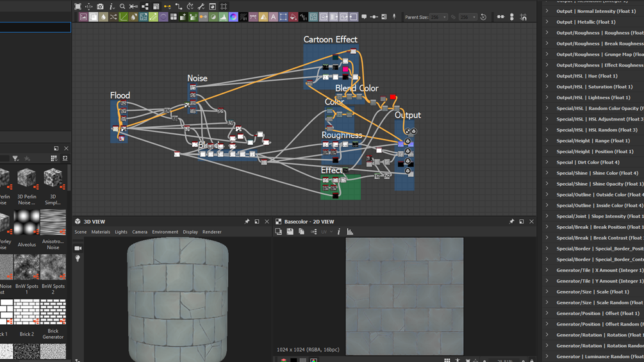Add a Curve node from the node toolbar
This screenshot has width=644, height=362.
click(123, 17)
